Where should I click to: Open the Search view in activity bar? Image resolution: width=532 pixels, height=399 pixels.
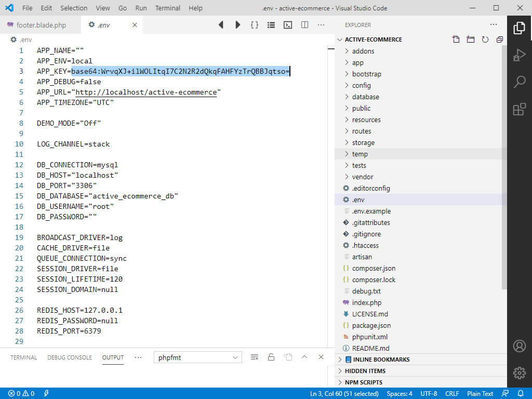(519, 82)
